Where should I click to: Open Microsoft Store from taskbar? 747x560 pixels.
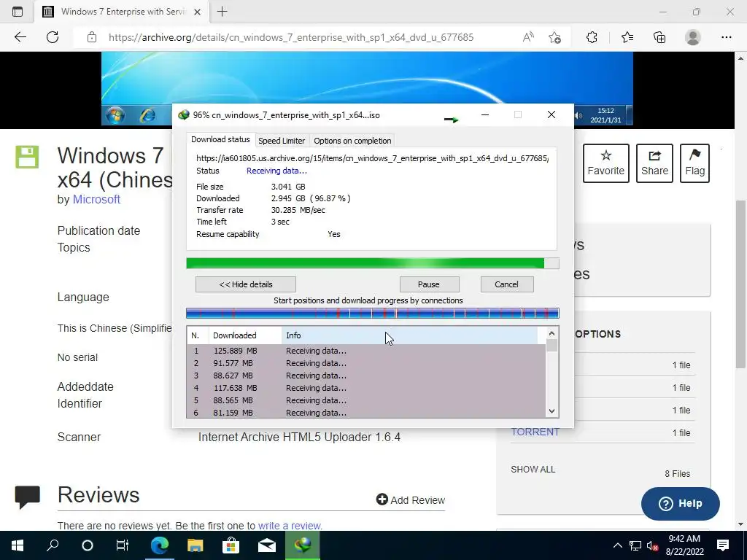[x=231, y=545]
